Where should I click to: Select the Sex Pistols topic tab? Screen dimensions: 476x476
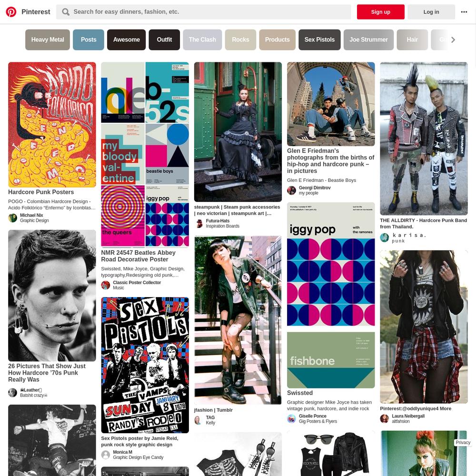tap(319, 40)
